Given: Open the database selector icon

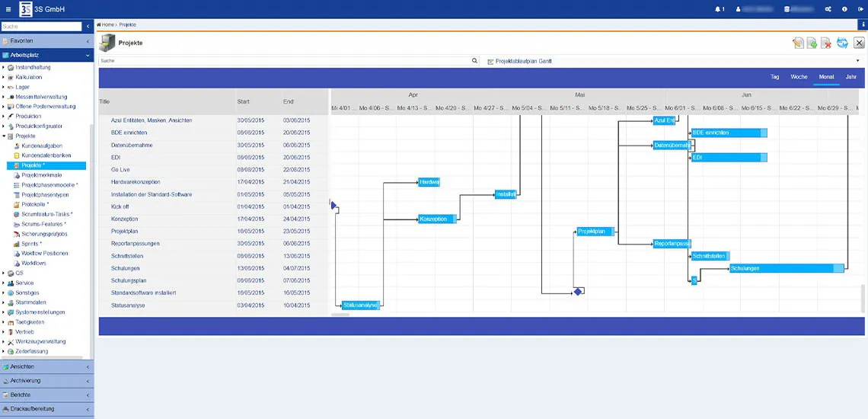Looking at the screenshot, I should pyautogui.click(x=787, y=9).
